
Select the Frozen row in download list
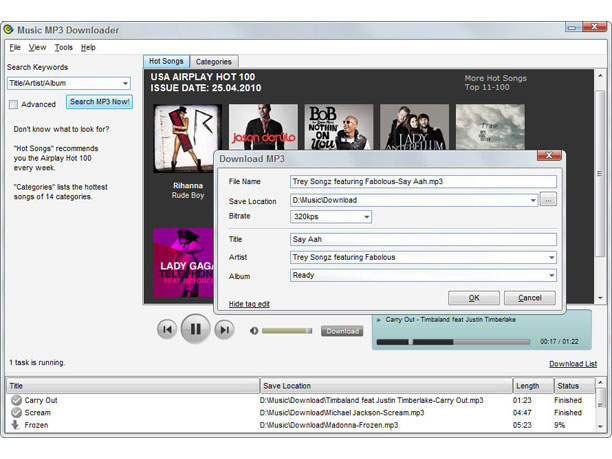coord(301,425)
